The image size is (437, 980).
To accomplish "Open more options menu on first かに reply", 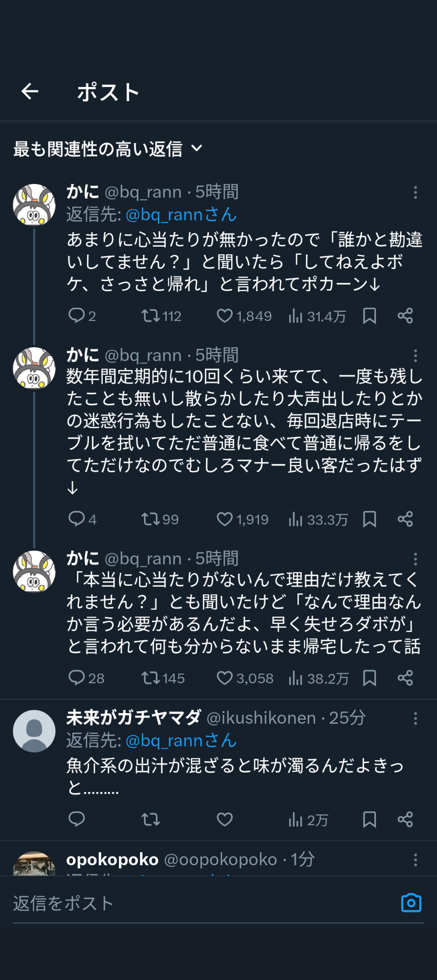I will click(x=415, y=192).
